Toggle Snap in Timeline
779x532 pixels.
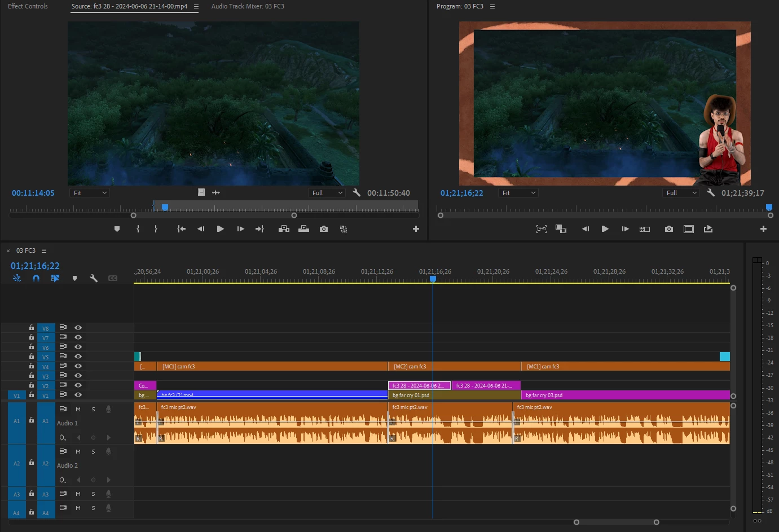[36, 278]
